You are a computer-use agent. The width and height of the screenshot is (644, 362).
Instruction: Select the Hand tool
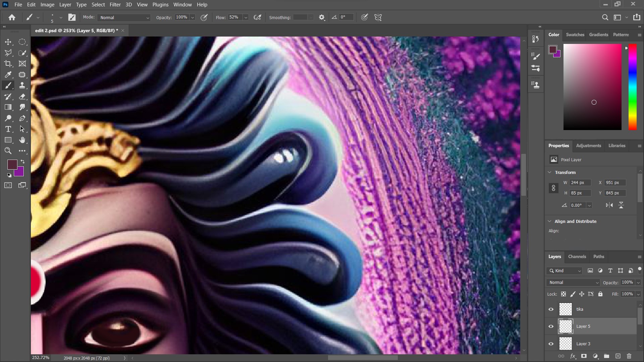[22, 140]
